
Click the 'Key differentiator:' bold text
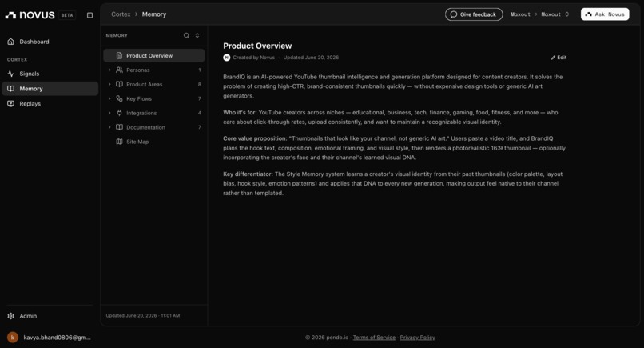(x=248, y=174)
